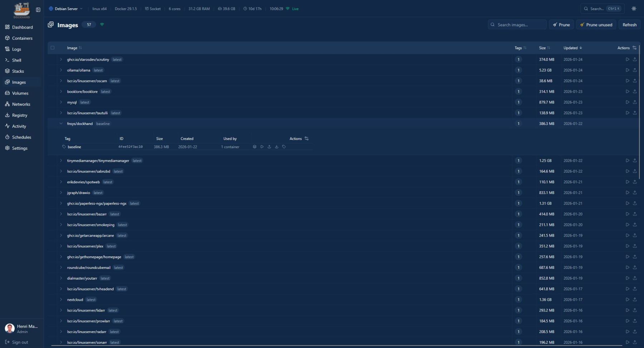Open Containers in the sidebar
The height and width of the screenshot is (348, 644).
(x=22, y=38)
